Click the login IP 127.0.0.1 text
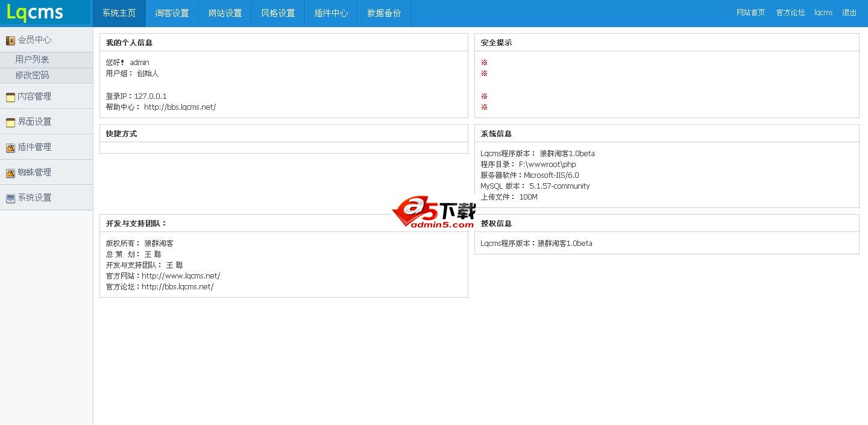Viewport: 868px width, 425px height. (151, 96)
